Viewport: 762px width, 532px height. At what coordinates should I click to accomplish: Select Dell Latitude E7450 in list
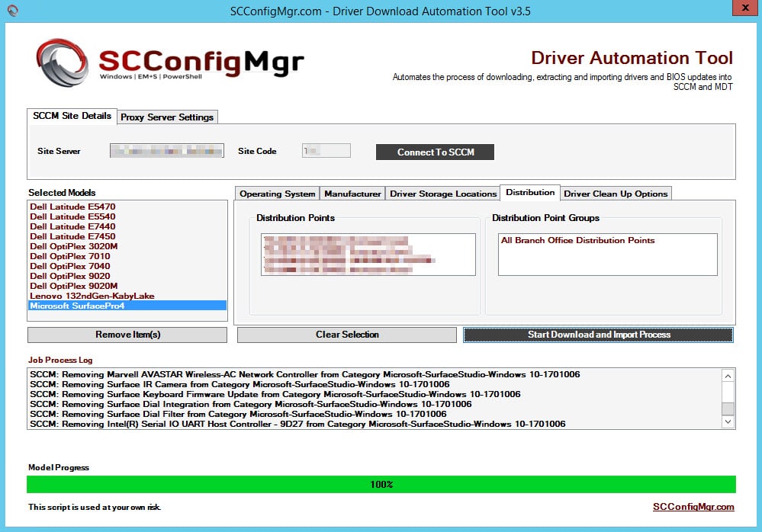point(127,236)
